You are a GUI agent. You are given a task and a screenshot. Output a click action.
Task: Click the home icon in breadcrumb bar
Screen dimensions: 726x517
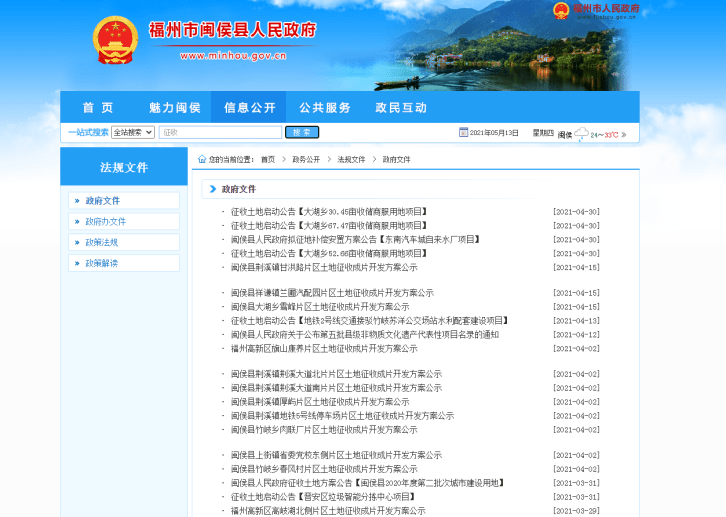pos(202,159)
